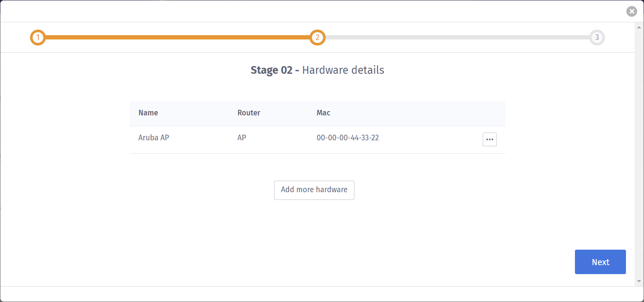Viewport: 644px width, 302px height.
Task: Click the scrollbar down arrow
Action: 639,281
